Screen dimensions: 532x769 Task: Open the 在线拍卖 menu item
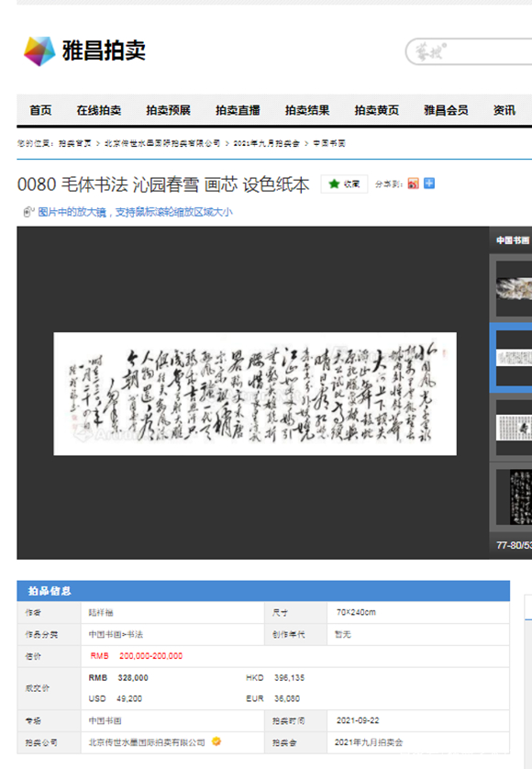[x=98, y=110]
